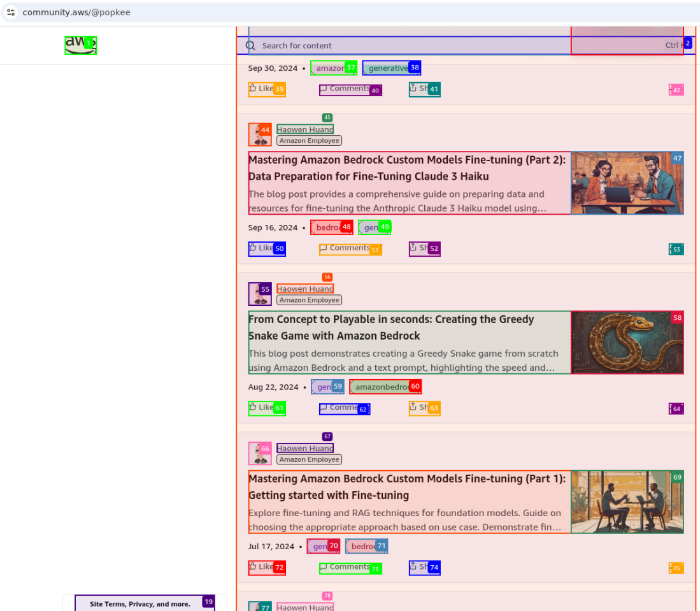700x611 pixels.
Task: Select the amazon tag chip
Action: point(332,68)
